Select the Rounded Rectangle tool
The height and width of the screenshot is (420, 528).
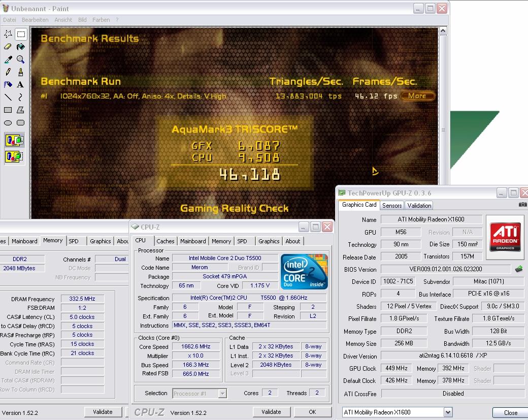[x=21, y=123]
